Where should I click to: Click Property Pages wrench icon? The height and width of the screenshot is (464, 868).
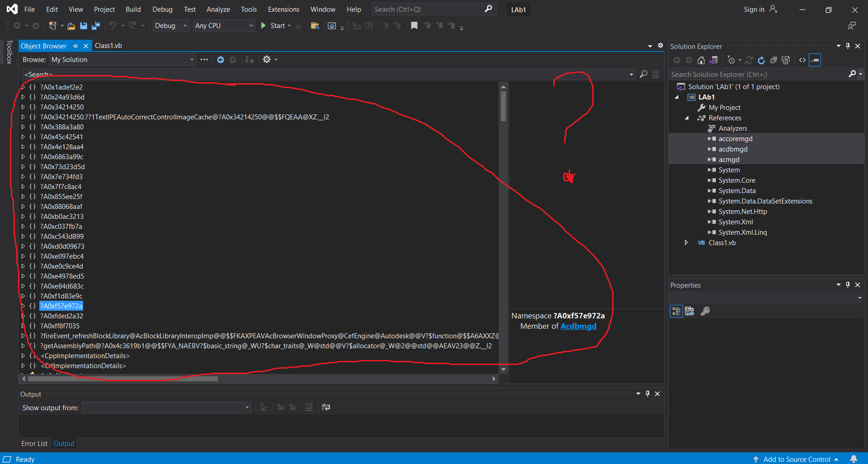tap(705, 311)
